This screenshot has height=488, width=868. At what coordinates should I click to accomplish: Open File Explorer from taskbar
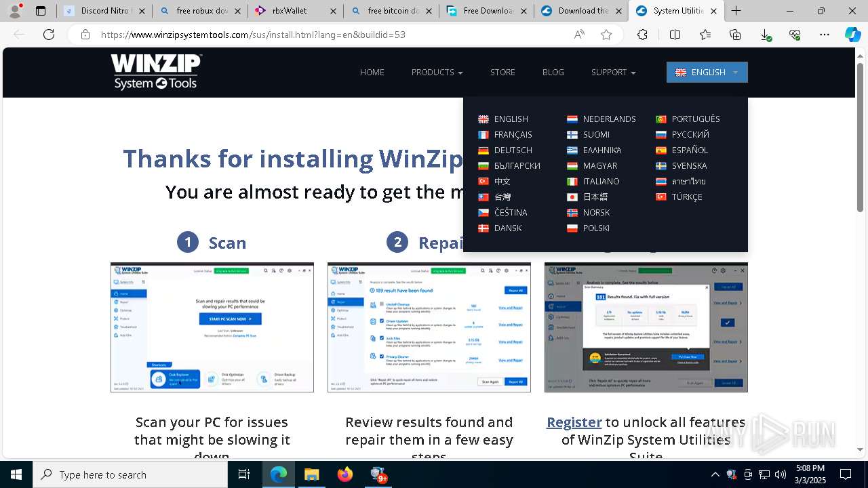pyautogui.click(x=311, y=474)
